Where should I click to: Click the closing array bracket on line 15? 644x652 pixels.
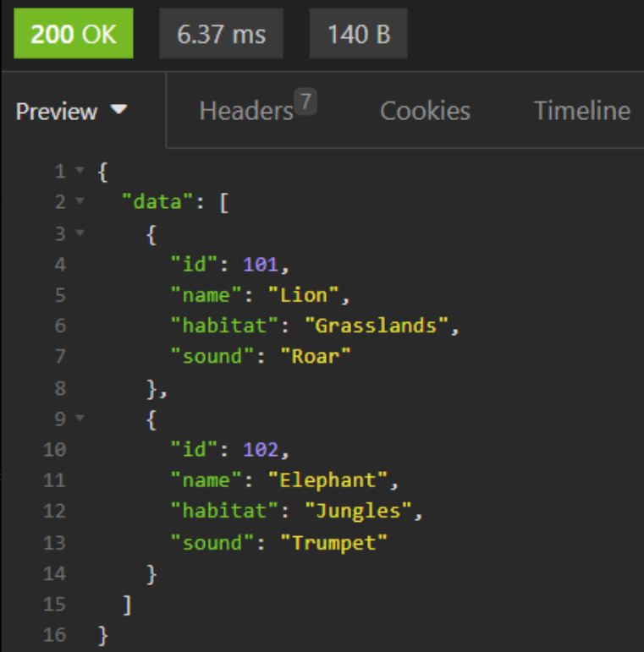coord(127,605)
